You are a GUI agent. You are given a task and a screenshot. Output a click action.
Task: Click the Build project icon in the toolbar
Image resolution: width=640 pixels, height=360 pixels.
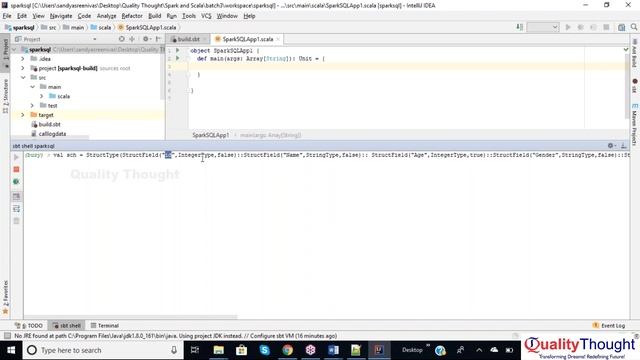click(519, 27)
